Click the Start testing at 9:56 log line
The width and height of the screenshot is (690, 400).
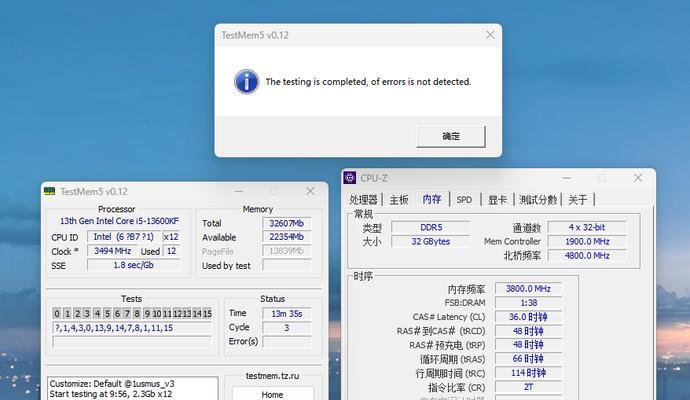point(110,394)
